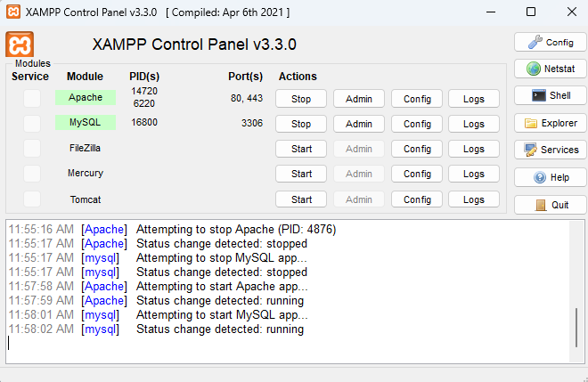Screen dimensions: 588x382
Task: Toggle the MySQL service checkbox
Action: (x=32, y=123)
